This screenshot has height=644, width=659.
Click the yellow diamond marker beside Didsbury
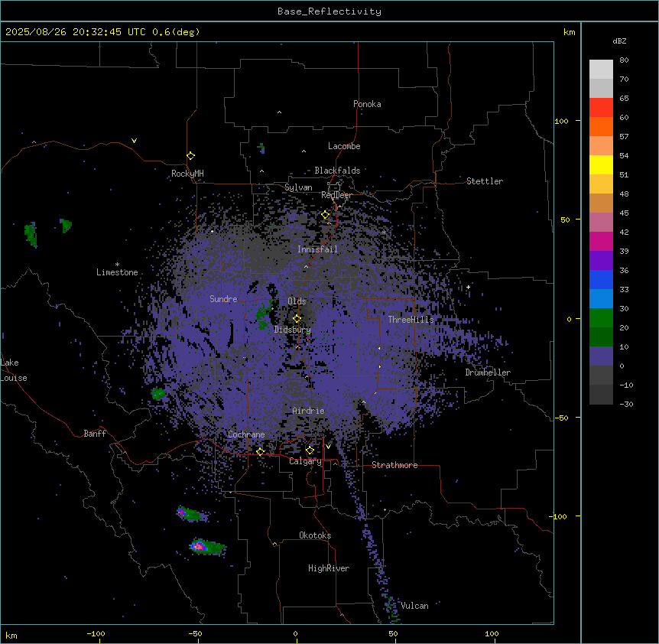pyautogui.click(x=297, y=319)
